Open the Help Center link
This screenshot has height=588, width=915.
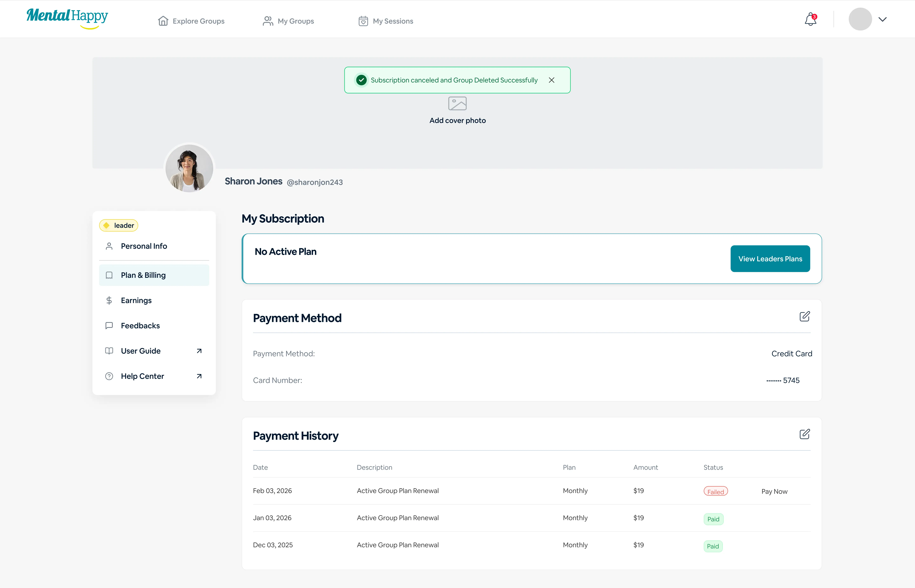click(x=154, y=376)
